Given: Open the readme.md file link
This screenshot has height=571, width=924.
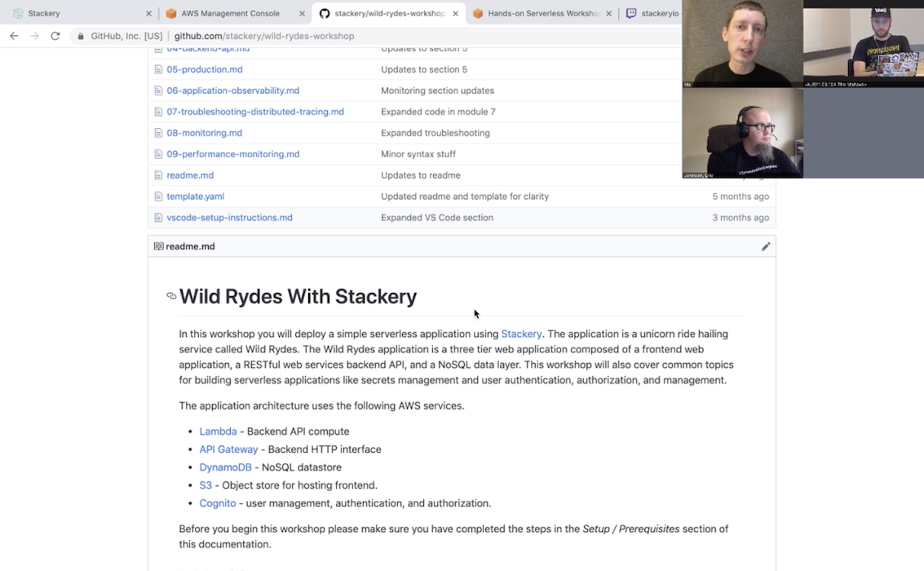Looking at the screenshot, I should coord(190,175).
